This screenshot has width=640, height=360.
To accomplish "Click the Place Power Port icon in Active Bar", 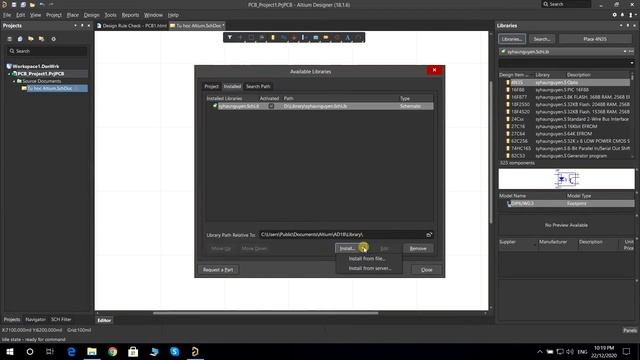I will [x=294, y=38].
